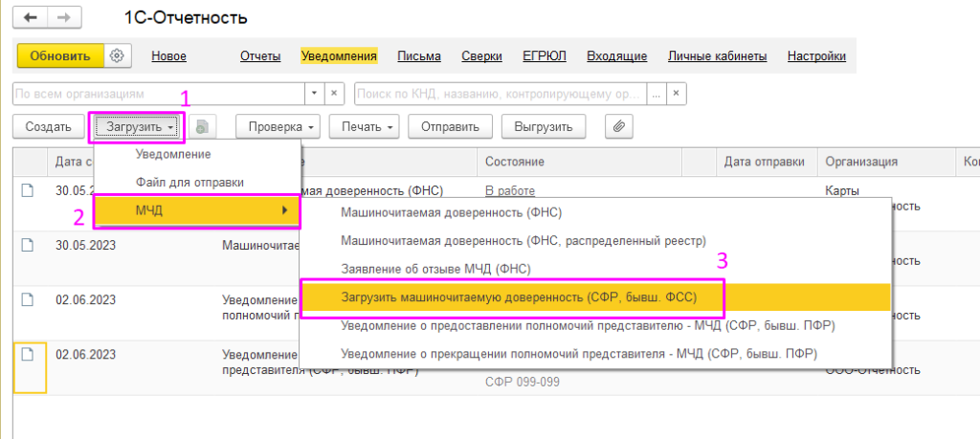The width and height of the screenshot is (980, 439).
Task: Expand the organization filter dropdown arrow
Action: pos(315,94)
